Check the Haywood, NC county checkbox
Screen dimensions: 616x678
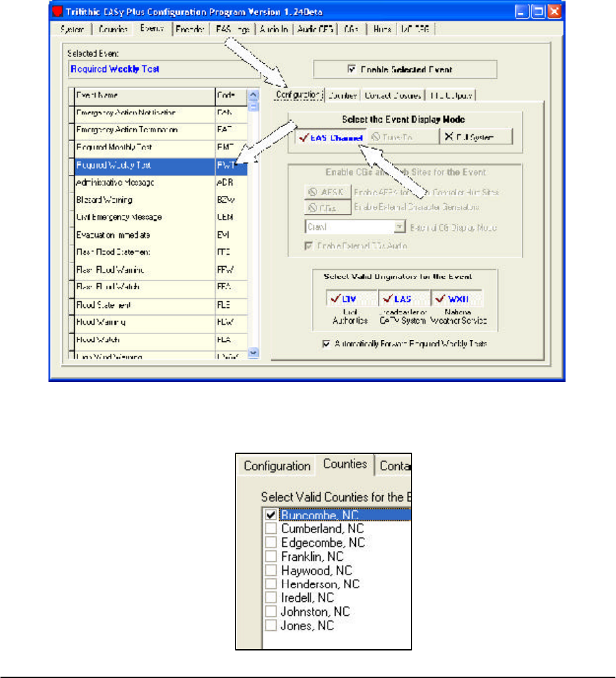[x=271, y=570]
